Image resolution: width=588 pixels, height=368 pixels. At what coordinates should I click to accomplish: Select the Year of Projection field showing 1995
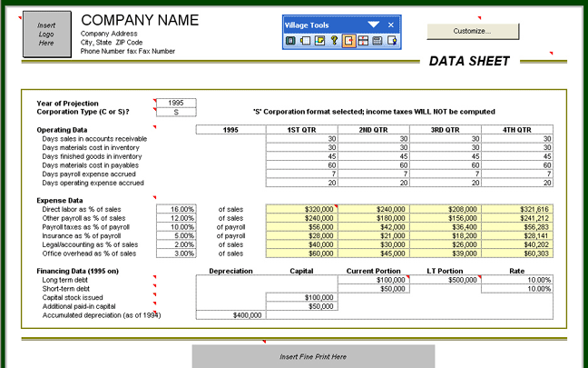click(x=176, y=103)
